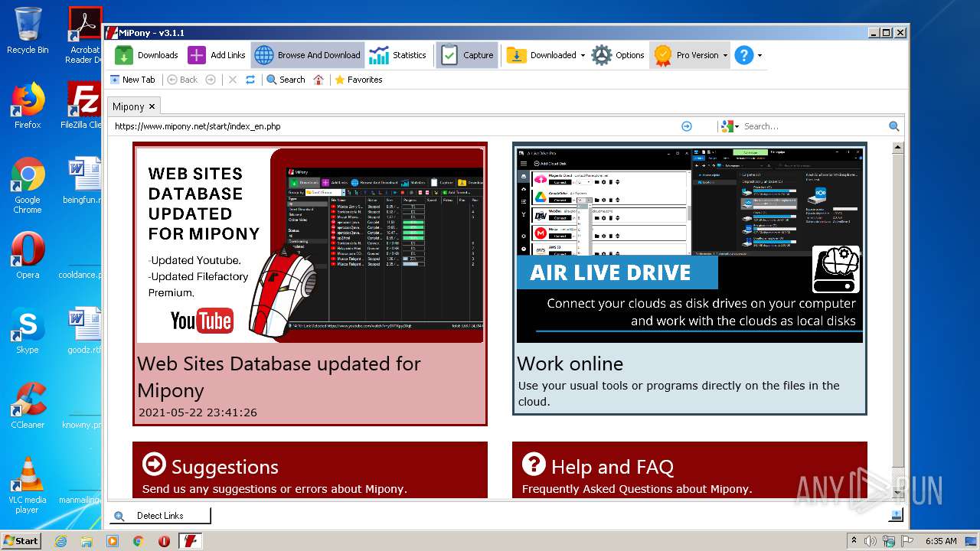This screenshot has width=980, height=551.
Task: Open the Downloads section
Action: (146, 55)
